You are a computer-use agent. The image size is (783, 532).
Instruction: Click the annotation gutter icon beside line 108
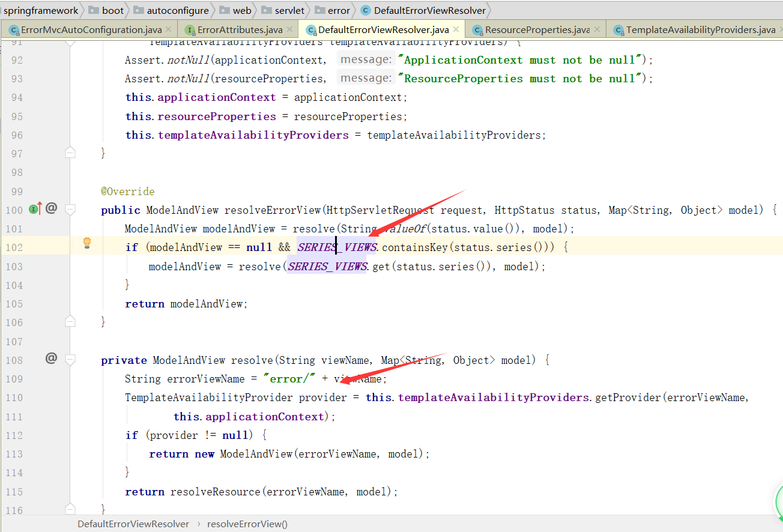click(51, 358)
